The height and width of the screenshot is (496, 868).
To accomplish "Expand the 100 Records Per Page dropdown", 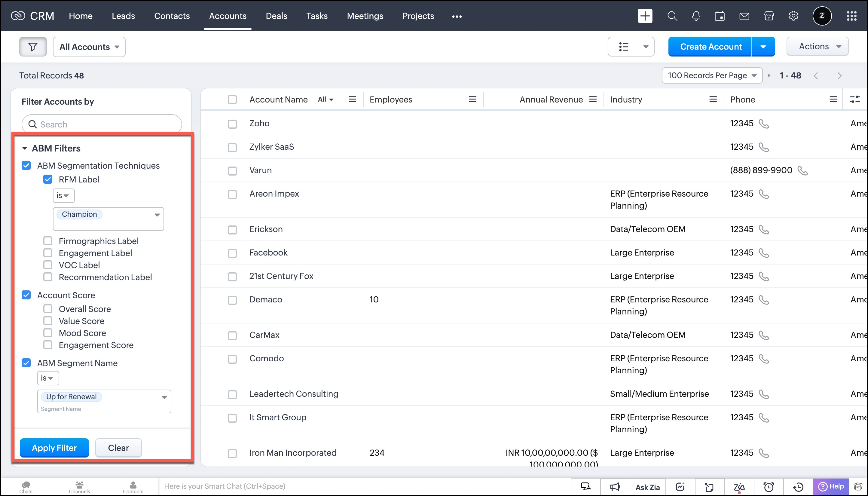I will [712, 75].
